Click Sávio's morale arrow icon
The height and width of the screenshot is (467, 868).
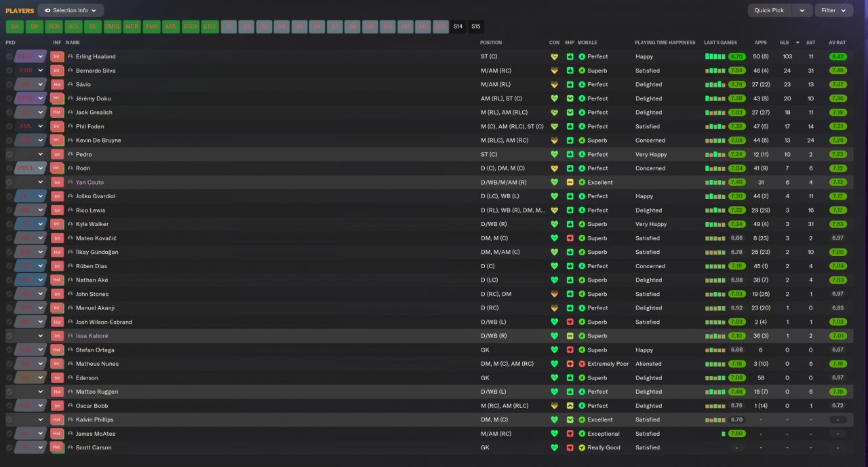click(x=582, y=84)
